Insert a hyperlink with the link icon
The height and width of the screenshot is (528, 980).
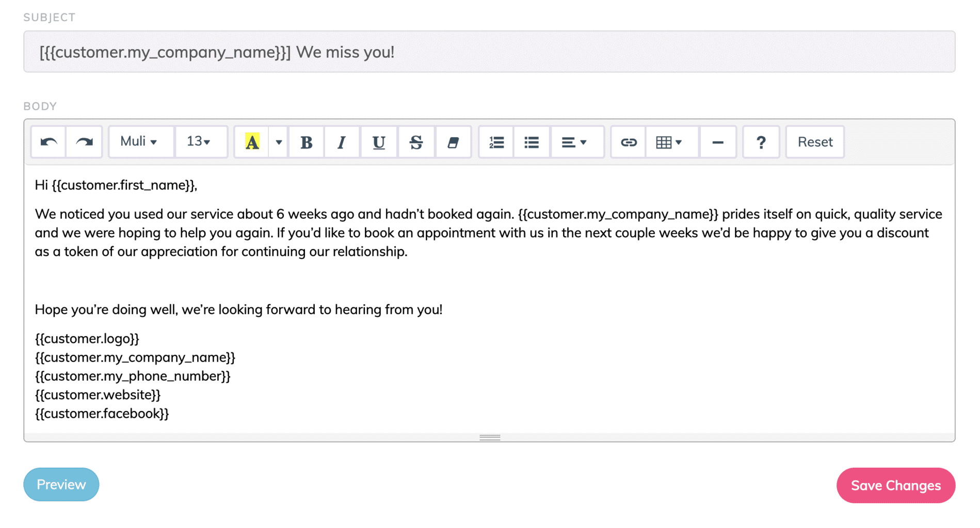pyautogui.click(x=628, y=142)
